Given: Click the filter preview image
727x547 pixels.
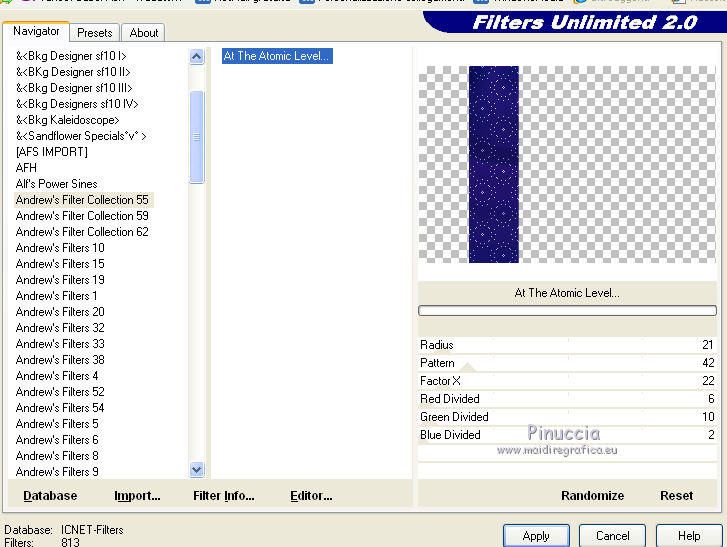Looking at the screenshot, I should [x=567, y=165].
